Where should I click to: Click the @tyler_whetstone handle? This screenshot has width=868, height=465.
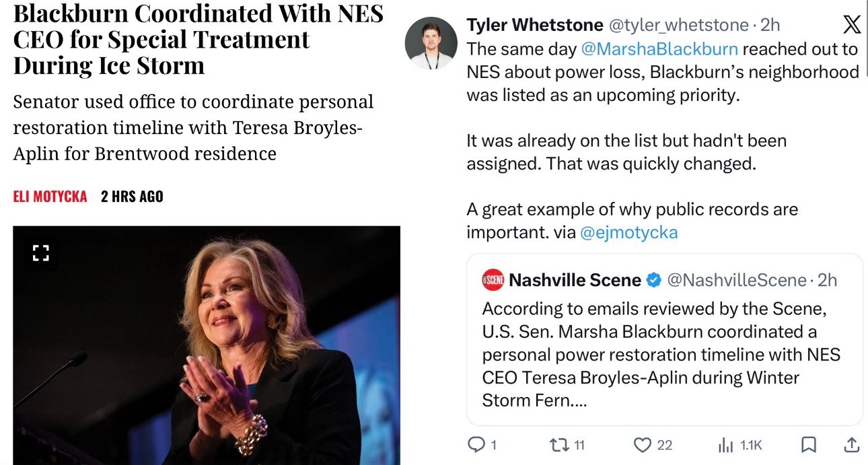(x=678, y=26)
